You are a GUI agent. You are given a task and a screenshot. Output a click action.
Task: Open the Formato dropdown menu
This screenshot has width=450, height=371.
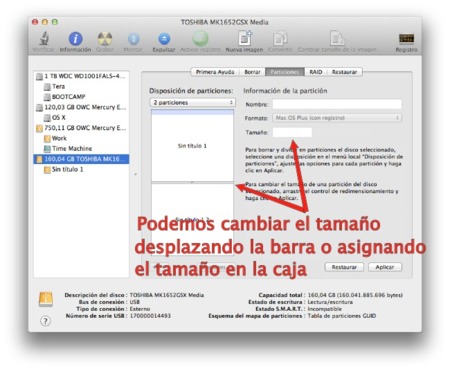337,118
